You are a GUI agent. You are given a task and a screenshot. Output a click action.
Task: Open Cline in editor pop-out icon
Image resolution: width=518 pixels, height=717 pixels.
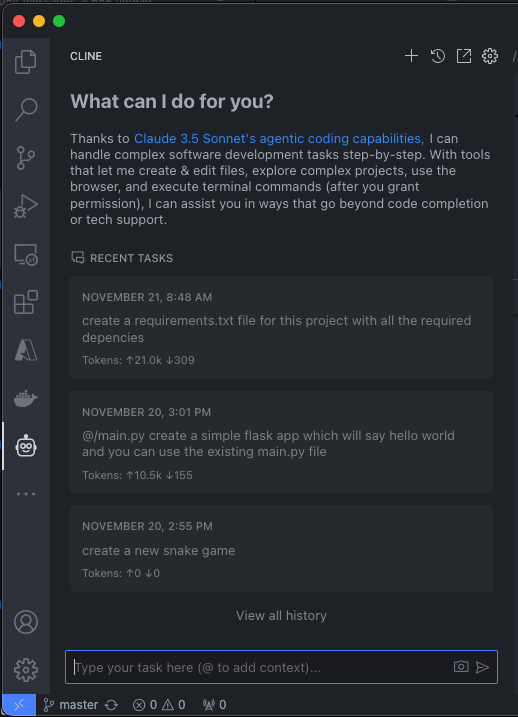[464, 56]
